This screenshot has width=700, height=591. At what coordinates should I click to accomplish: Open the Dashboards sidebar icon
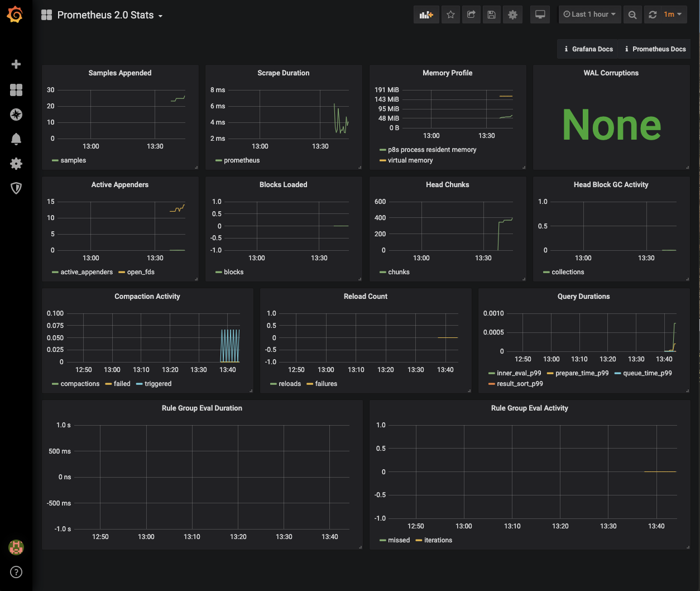(x=16, y=90)
